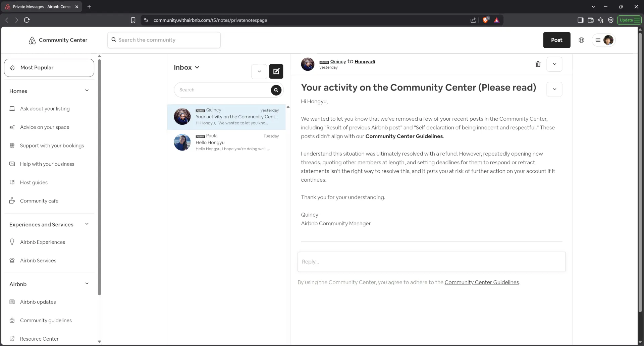Image resolution: width=644 pixels, height=346 pixels.
Task: Open the bold Community Center Guidelines link
Action: (404, 136)
